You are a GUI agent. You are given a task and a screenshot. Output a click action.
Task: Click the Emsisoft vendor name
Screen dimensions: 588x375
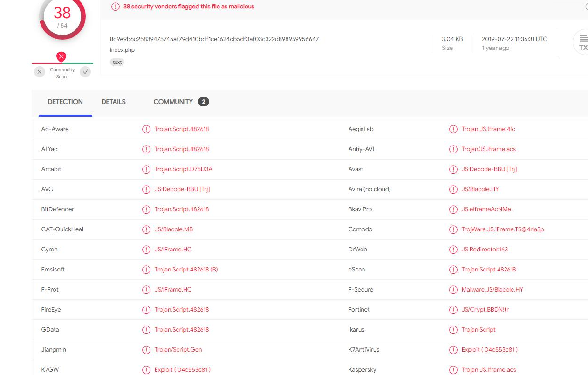tap(53, 270)
